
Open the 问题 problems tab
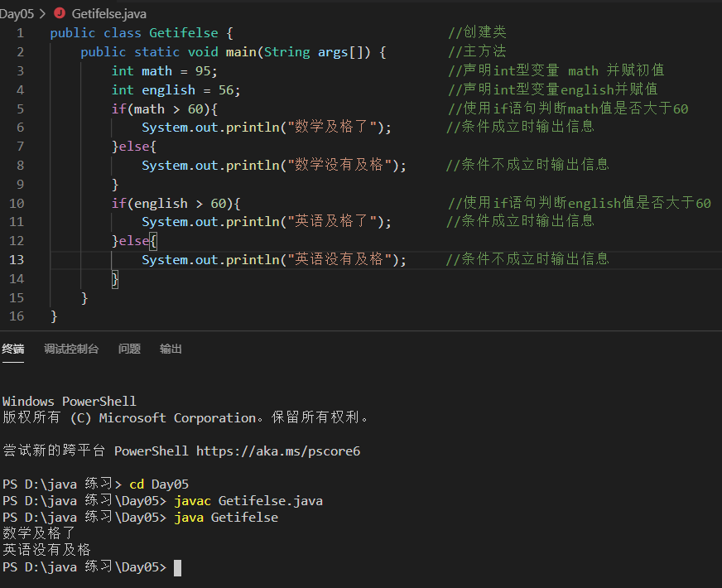pos(129,349)
